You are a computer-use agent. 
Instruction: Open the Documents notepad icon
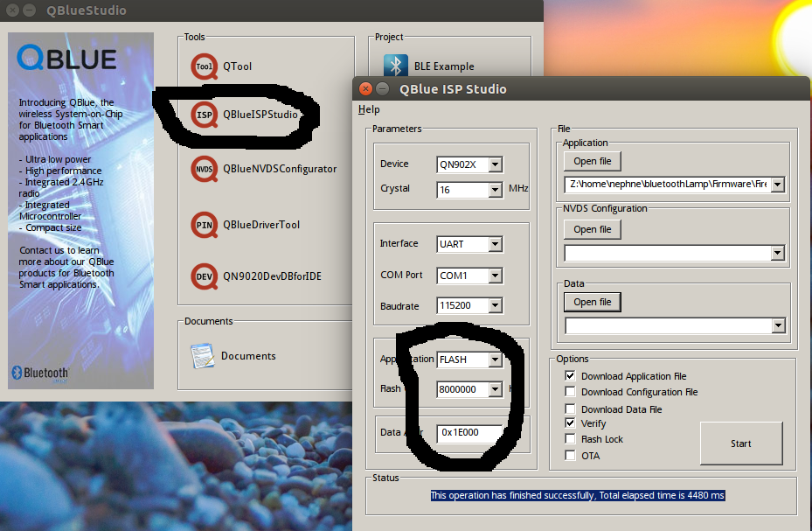(x=203, y=356)
